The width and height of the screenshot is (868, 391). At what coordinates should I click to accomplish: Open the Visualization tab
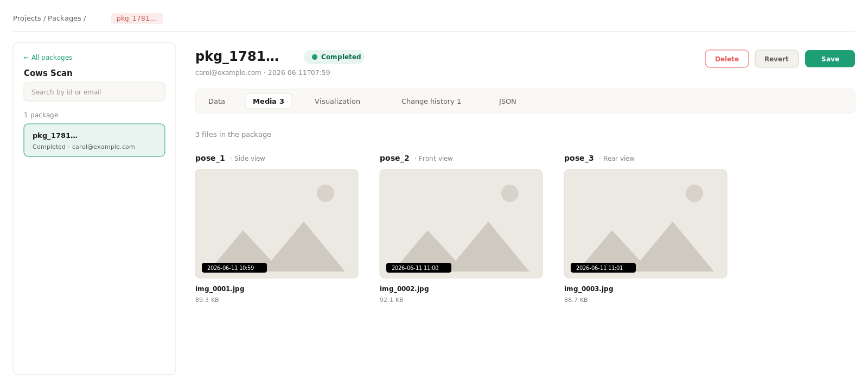337,101
